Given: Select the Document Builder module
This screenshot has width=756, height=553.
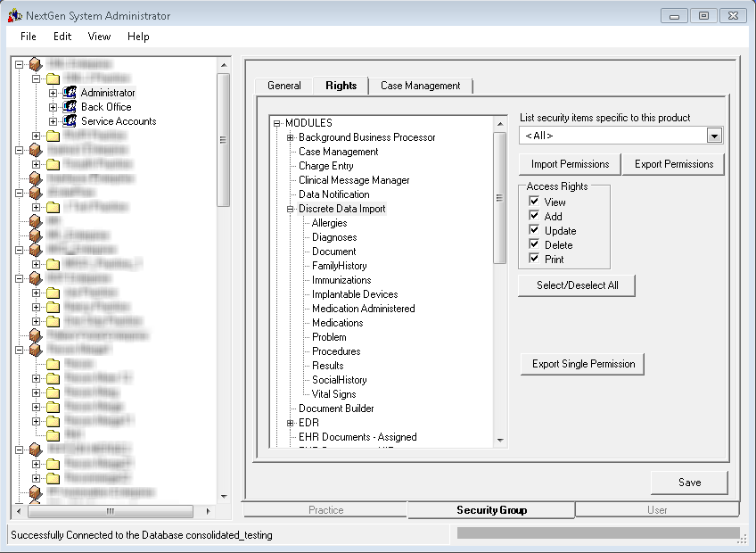Looking at the screenshot, I should 336,409.
